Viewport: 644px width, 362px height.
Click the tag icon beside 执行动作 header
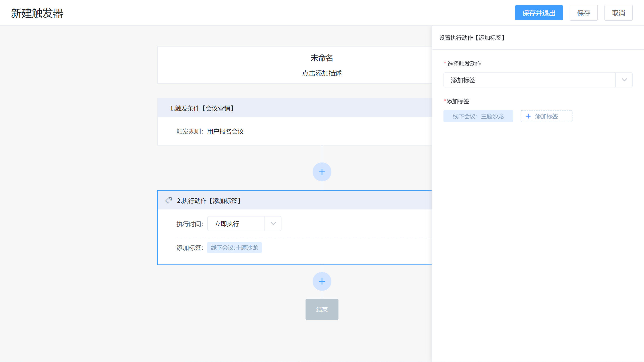(169, 201)
